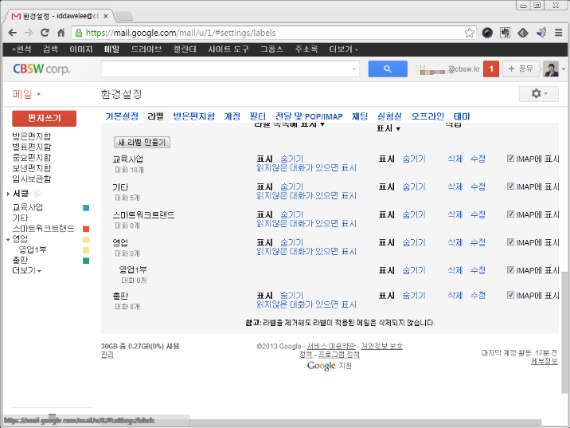The image size is (570, 428).
Task: Click the blue search magnifier button
Action: [387, 69]
